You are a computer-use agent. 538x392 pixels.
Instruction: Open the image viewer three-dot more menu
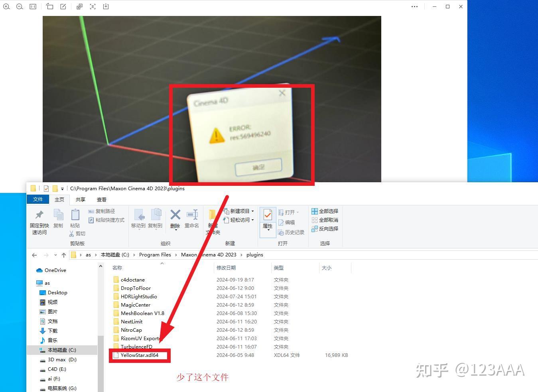(x=415, y=6)
